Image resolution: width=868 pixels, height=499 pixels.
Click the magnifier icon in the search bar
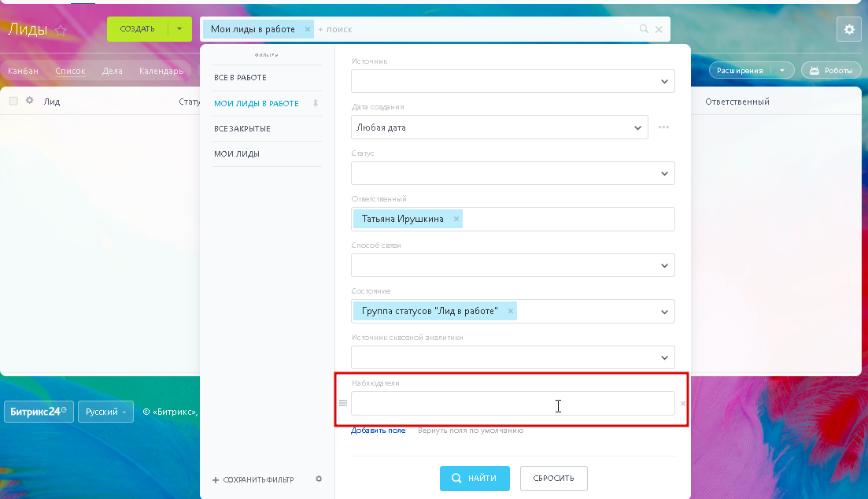(x=644, y=29)
